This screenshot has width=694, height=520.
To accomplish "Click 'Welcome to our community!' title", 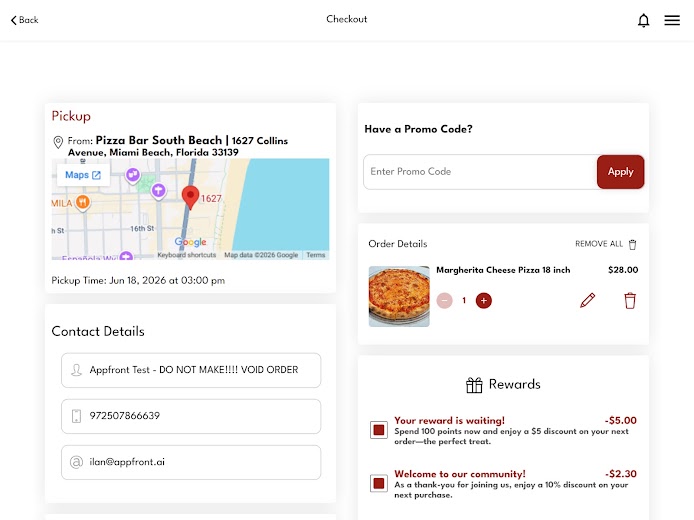I will pos(460,474).
